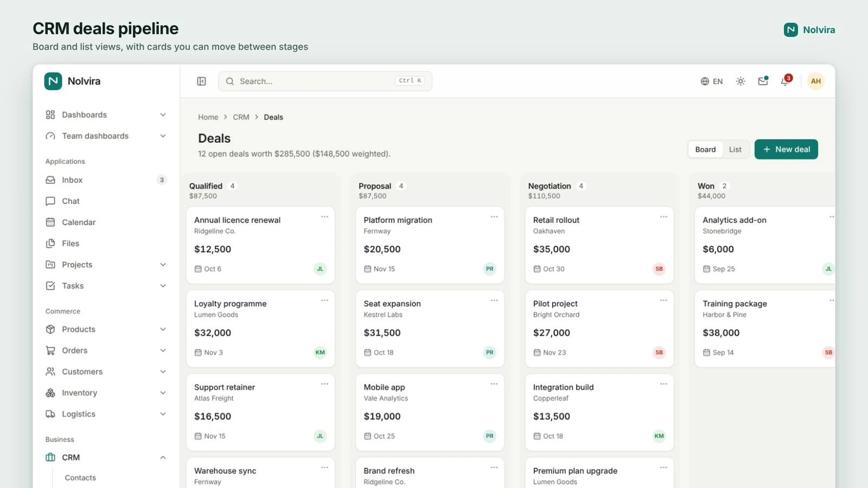Focus the Search field
The height and width of the screenshot is (488, 868).
coord(325,81)
